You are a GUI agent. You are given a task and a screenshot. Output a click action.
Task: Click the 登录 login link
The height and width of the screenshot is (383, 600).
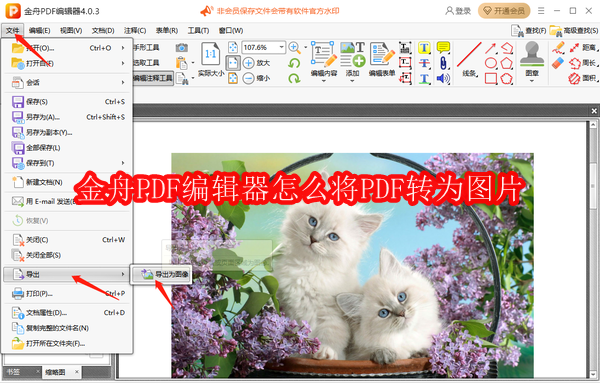pos(458,11)
